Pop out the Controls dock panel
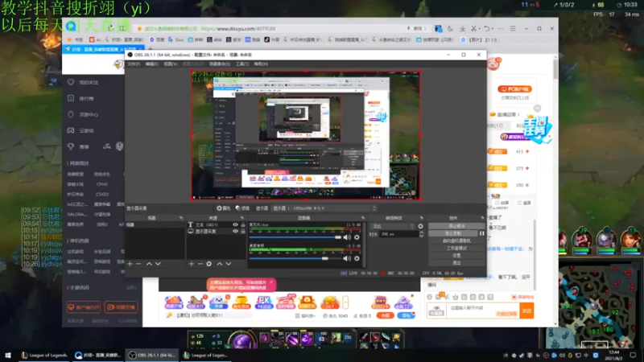The image size is (644, 362). click(x=482, y=218)
